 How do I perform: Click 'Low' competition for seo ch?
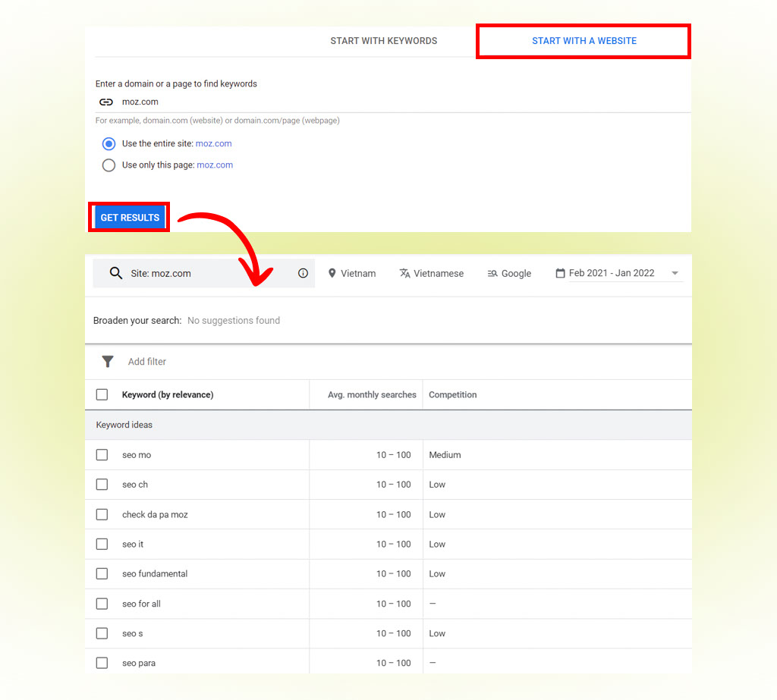[x=437, y=485]
